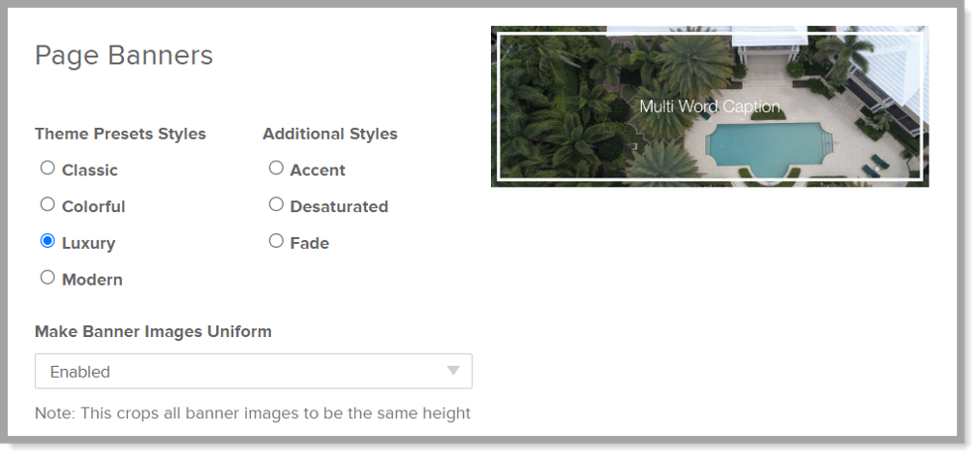980x458 pixels.
Task: Select the Classic theme preset radio button
Action: click(x=48, y=169)
